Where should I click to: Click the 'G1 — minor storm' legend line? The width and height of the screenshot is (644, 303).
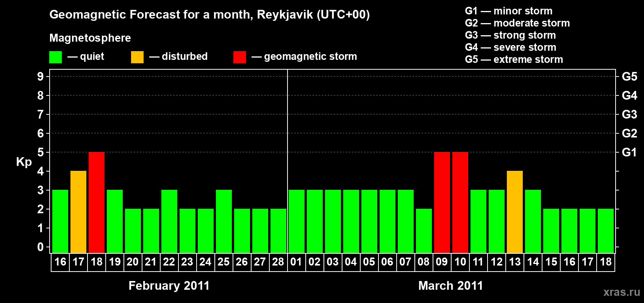(509, 11)
